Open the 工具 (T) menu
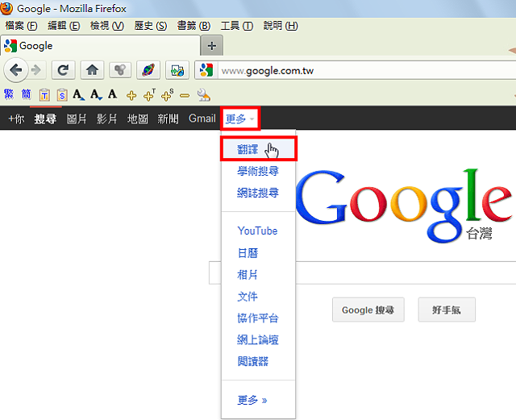The height and width of the screenshot is (420, 516). click(x=237, y=26)
